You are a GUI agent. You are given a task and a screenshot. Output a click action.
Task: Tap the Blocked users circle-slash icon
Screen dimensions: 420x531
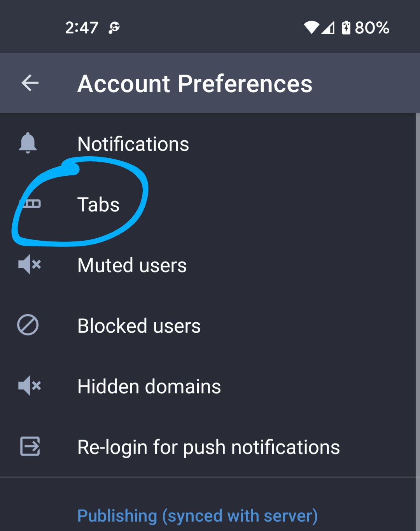click(x=28, y=325)
